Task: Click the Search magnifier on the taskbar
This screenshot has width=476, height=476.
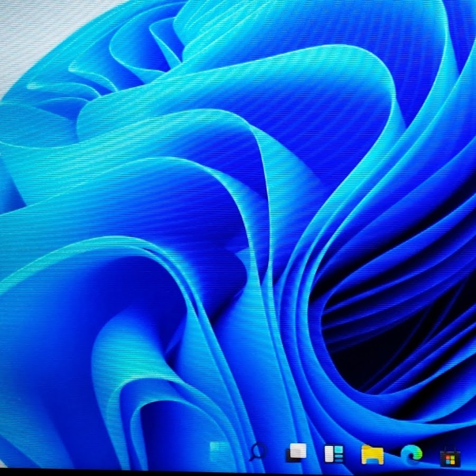Action: pos(258,452)
